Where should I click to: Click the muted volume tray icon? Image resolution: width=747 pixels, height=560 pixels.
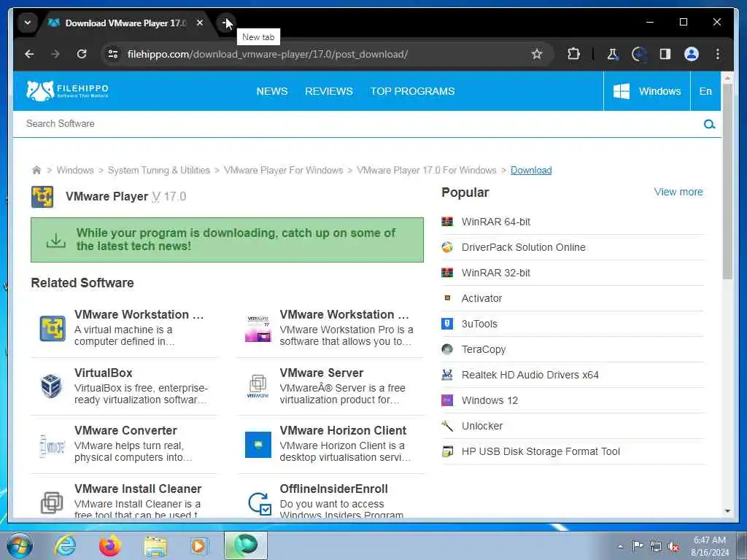coord(673,547)
